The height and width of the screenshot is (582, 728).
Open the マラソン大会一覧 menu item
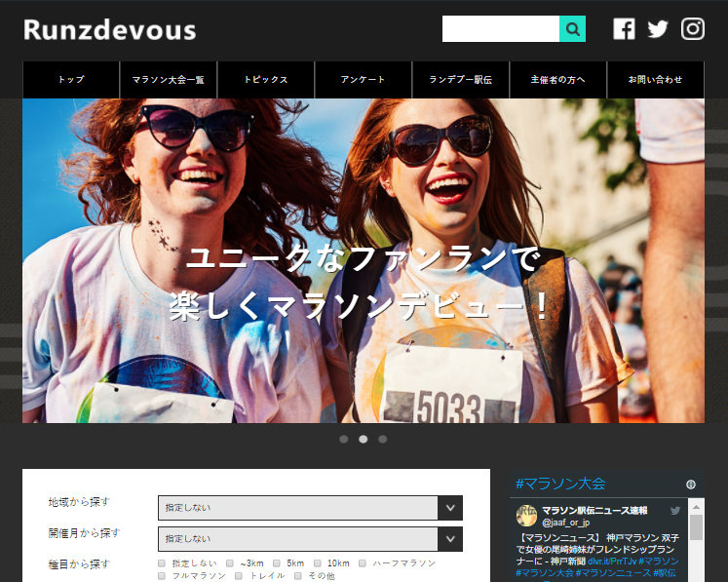(168, 79)
